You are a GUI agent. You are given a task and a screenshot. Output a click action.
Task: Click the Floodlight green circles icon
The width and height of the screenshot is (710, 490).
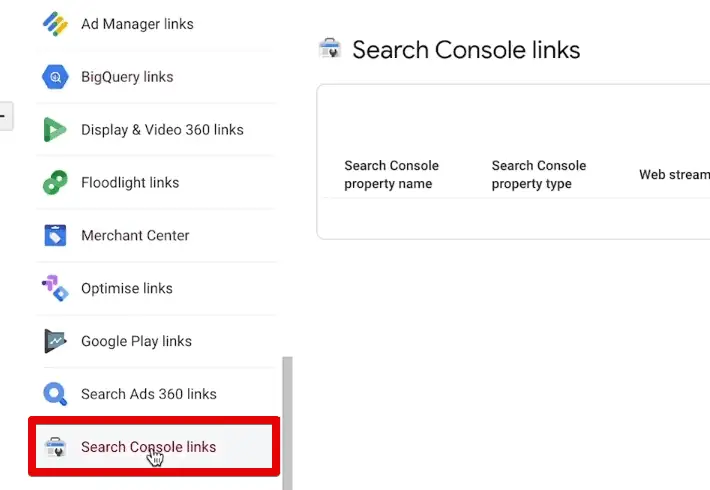click(x=55, y=183)
